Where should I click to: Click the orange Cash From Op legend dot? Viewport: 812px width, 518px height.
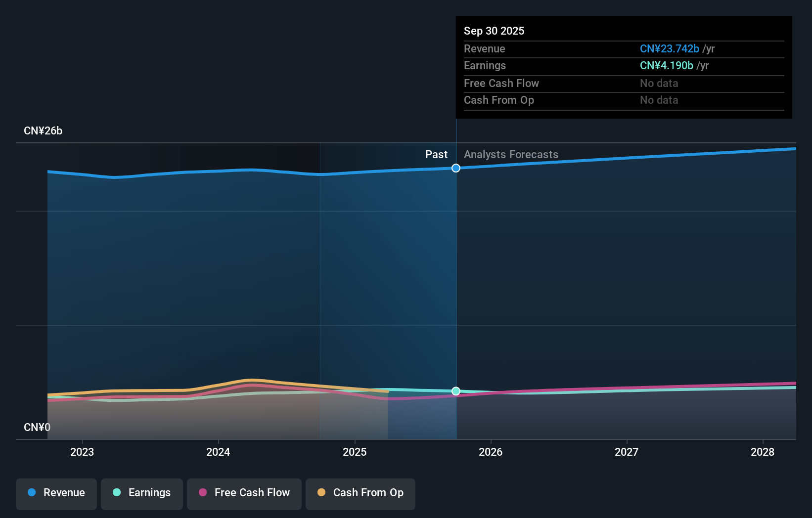(x=321, y=493)
